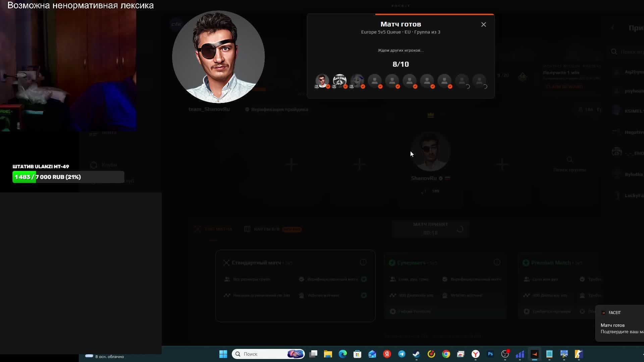644x362 pixels.
Task: Toggle 'Верифицированный матч' in Standard card
Action: [364, 279]
